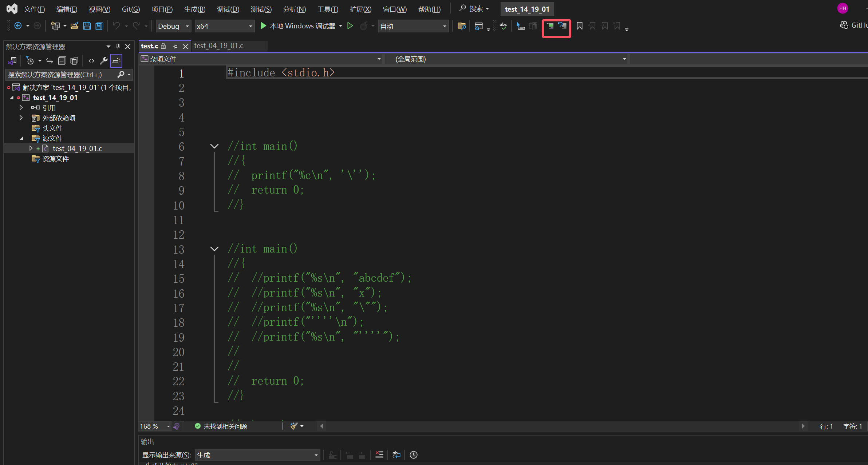Open the 168 % zoom level dropdown
The width and height of the screenshot is (868, 465).
click(155, 426)
